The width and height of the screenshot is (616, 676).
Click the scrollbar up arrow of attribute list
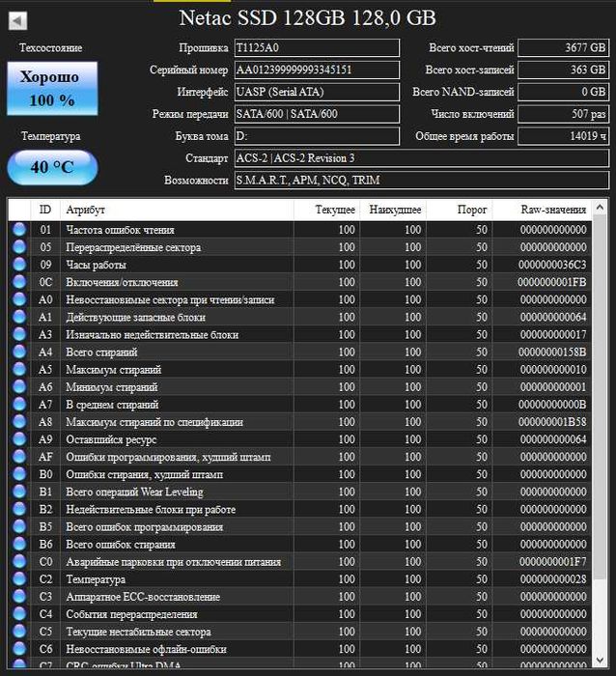point(600,208)
